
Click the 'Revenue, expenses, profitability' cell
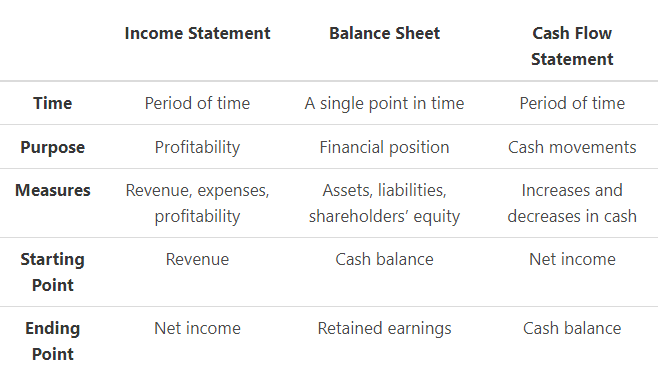point(197,203)
